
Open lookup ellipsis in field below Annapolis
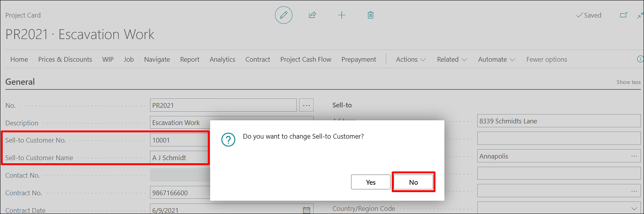click(634, 191)
